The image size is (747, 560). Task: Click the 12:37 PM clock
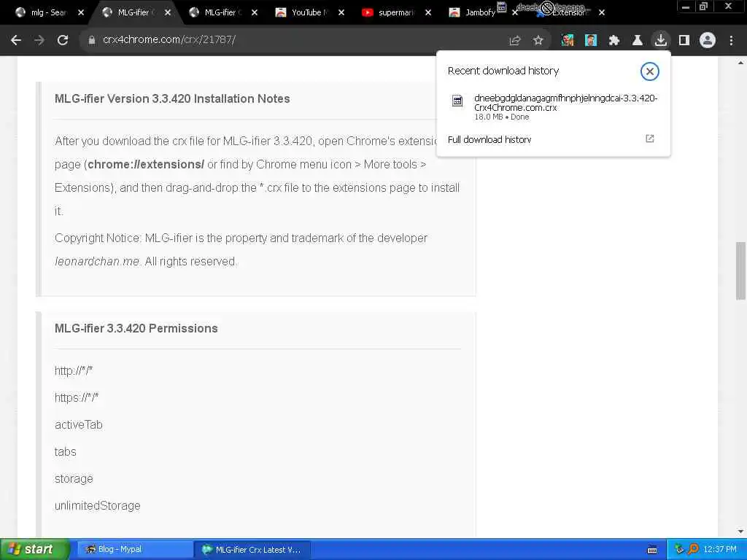tap(720, 550)
